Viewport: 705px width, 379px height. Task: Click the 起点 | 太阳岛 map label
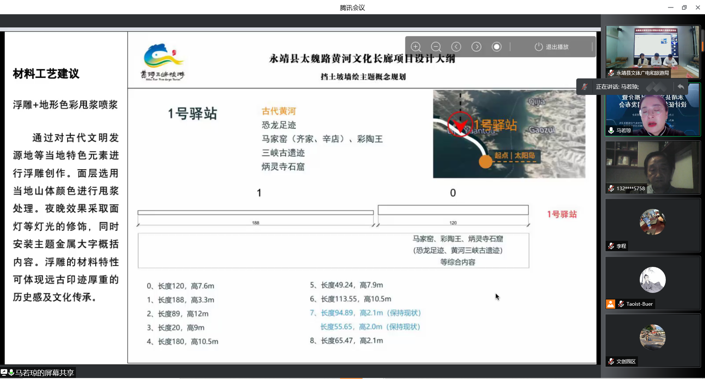[515, 156]
